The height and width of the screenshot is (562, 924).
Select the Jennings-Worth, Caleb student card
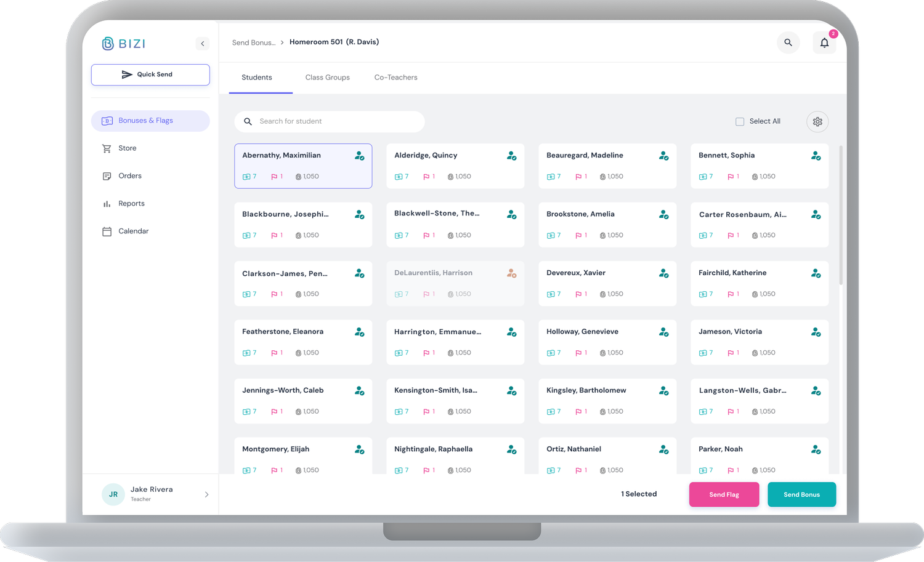303,401
